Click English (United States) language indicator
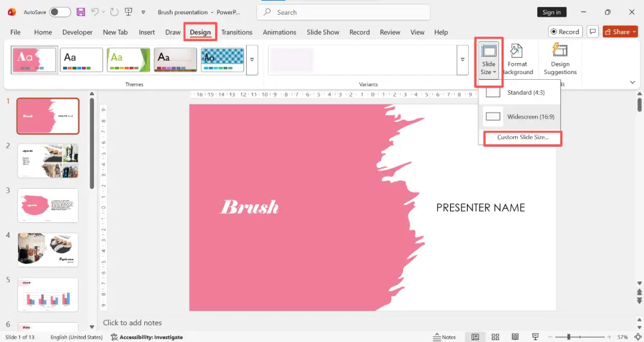Viewport: 644px width, 342px height. [x=77, y=337]
